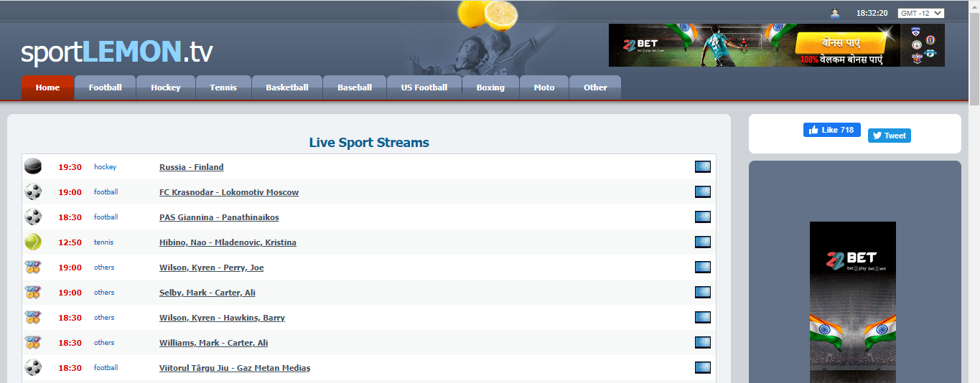
Task: Click the 12:50 time in the tennis row
Action: click(70, 242)
